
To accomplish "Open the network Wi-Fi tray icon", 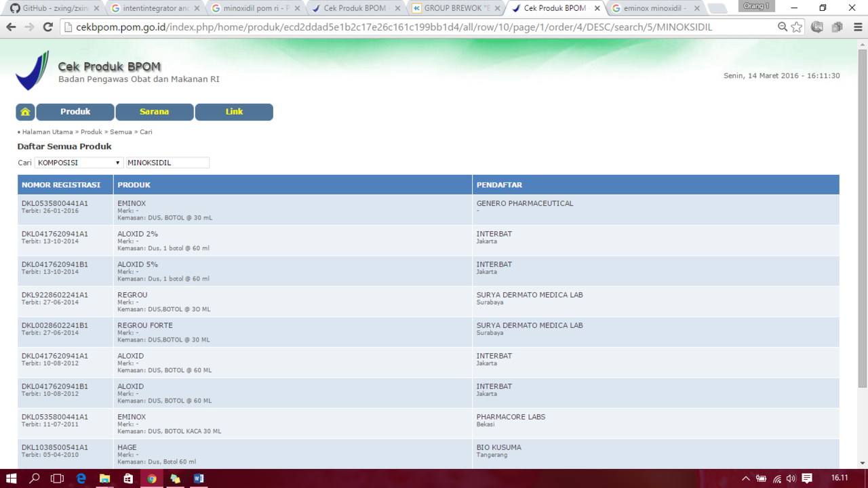I will click(x=776, y=479).
